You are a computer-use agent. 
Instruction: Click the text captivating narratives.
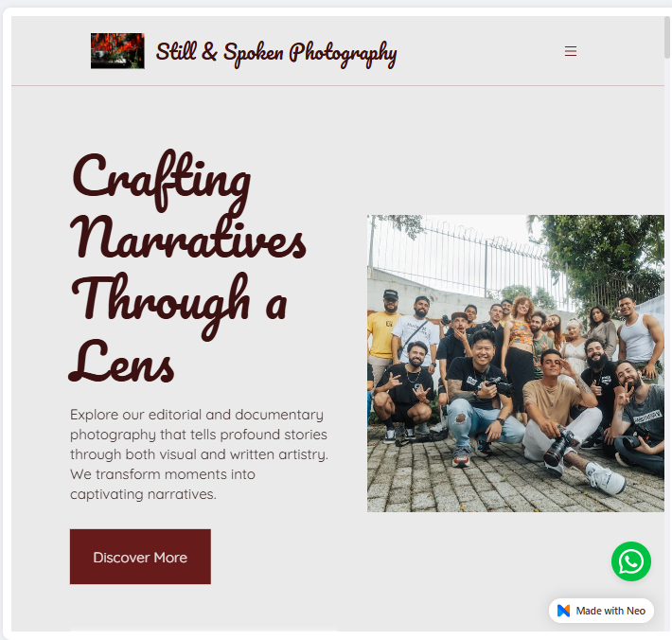click(143, 494)
